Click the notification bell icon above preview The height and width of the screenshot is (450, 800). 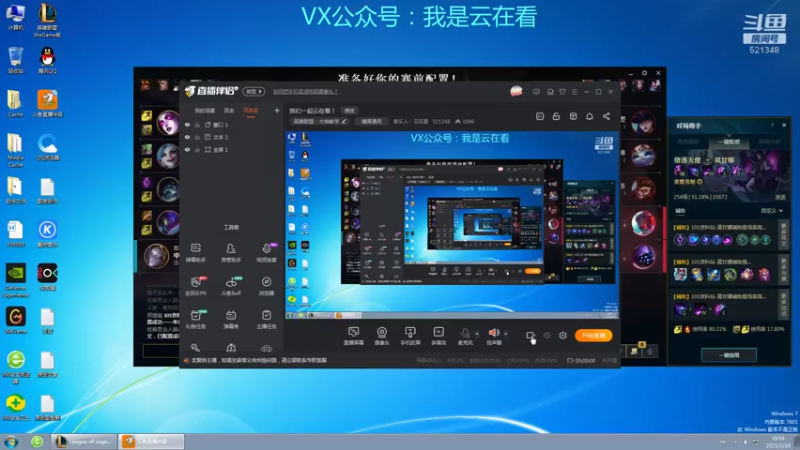[x=589, y=116]
